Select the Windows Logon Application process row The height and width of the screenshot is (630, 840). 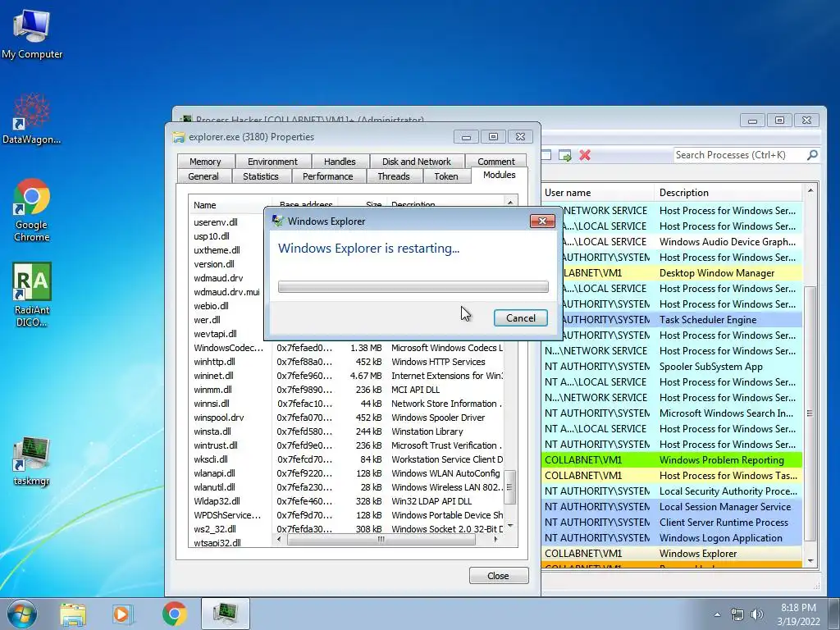pyautogui.click(x=673, y=538)
